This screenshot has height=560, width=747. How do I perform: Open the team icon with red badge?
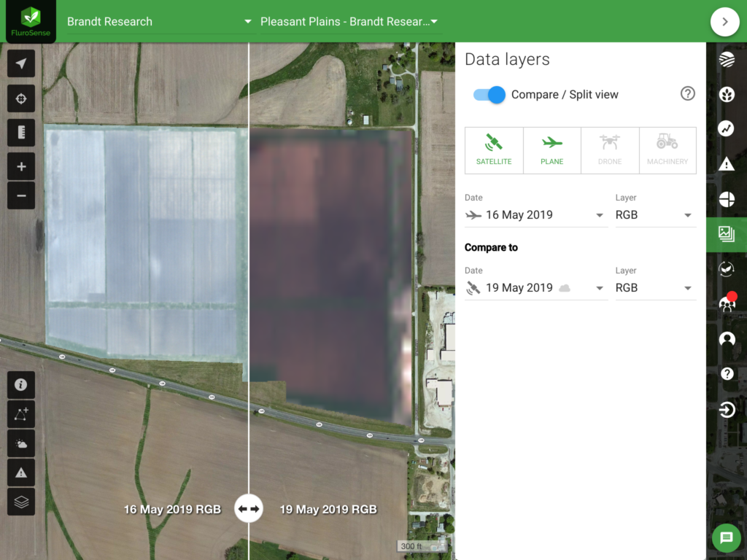pyautogui.click(x=727, y=303)
